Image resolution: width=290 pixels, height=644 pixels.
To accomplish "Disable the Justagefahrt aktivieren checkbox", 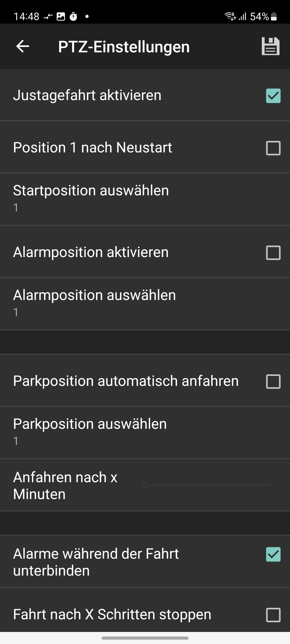I will pos(273,96).
